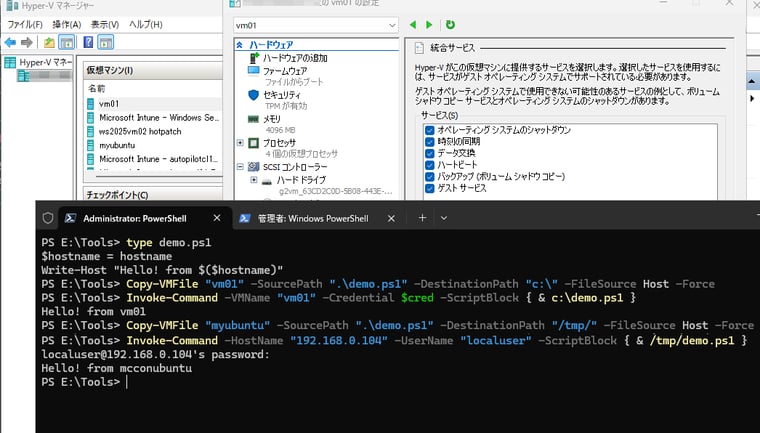Close the 管理者: Windows PowerShell tab
The width and height of the screenshot is (760, 433).
click(x=391, y=218)
